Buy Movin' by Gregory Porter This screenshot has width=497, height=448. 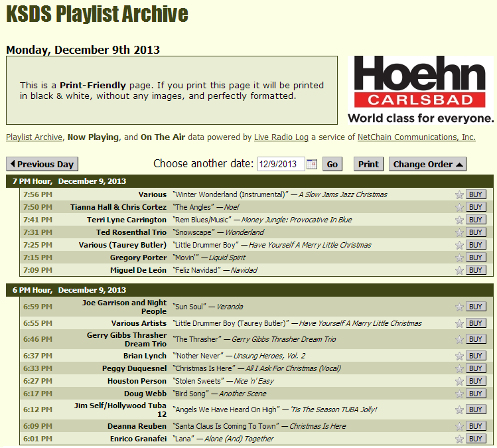tap(476, 258)
